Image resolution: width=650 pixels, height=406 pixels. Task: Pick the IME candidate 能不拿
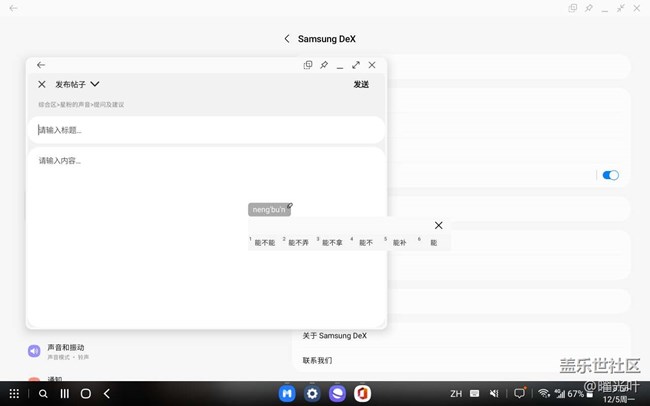coord(332,242)
